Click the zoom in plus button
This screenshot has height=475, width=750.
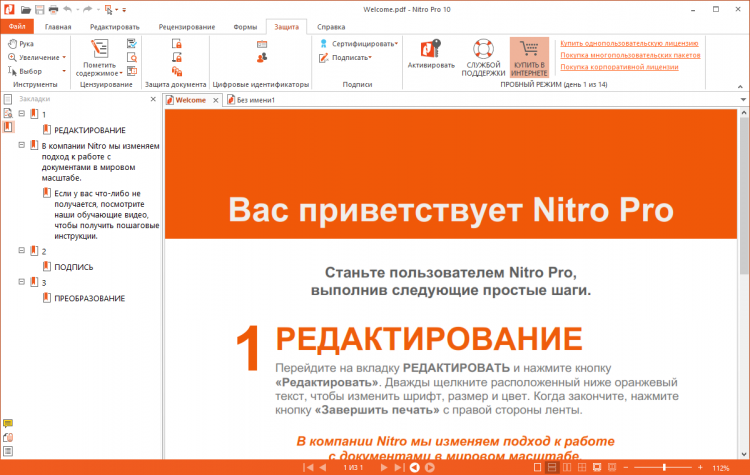tap(700, 467)
